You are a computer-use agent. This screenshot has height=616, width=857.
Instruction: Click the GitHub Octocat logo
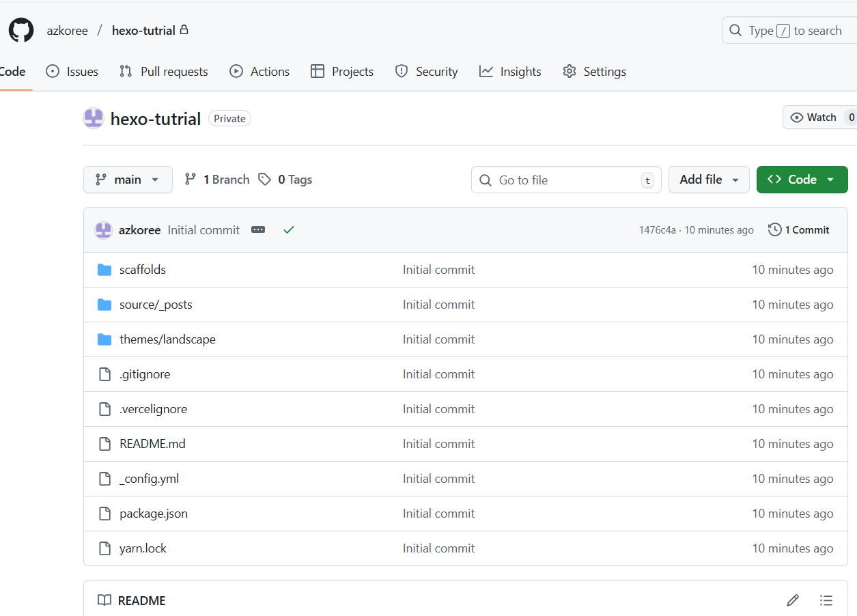20,31
